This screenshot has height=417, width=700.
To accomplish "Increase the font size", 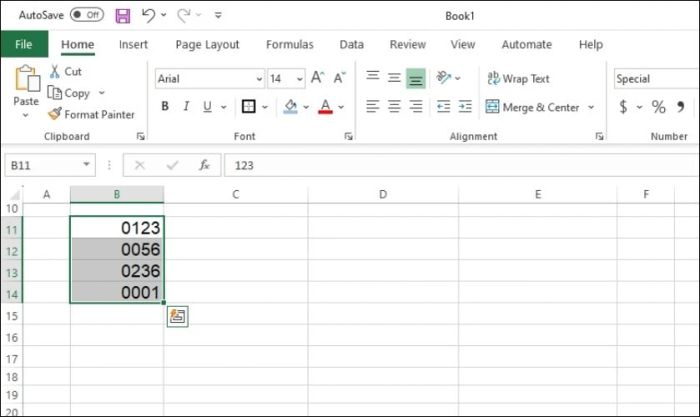I will 317,78.
